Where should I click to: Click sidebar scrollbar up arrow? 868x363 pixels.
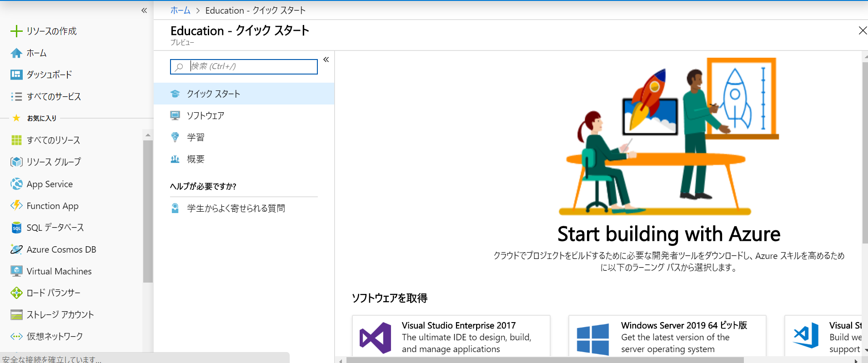147,135
